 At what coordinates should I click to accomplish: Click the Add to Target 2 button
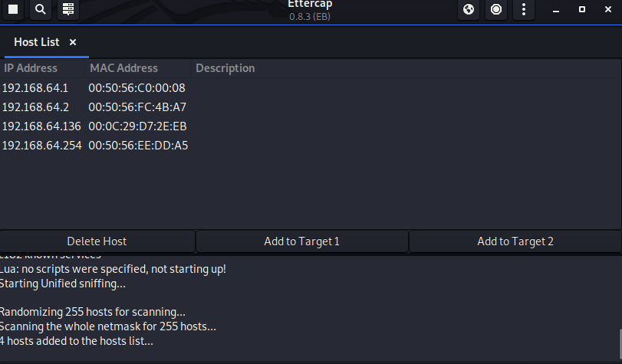[515, 241]
